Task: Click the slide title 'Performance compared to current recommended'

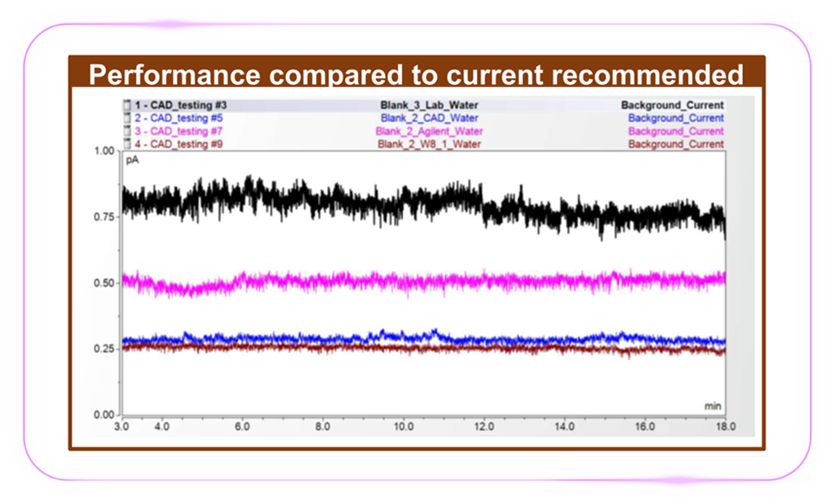Action: 416,75
